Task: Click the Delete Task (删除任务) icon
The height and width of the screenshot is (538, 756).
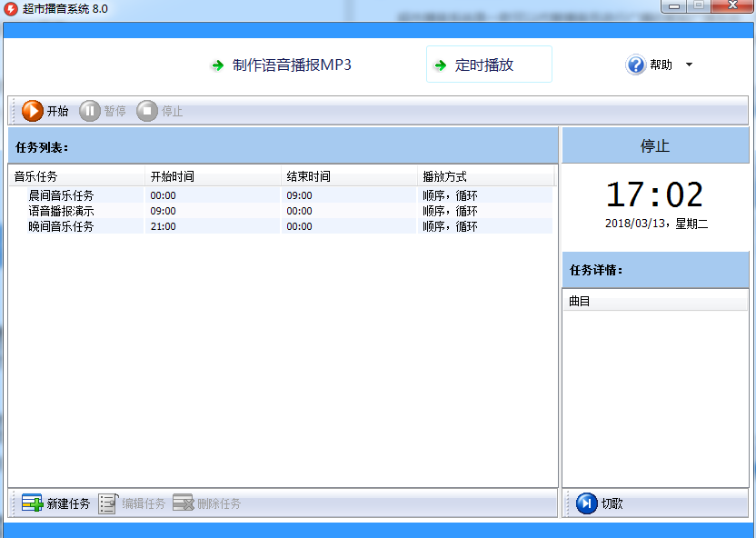Action: (x=184, y=503)
